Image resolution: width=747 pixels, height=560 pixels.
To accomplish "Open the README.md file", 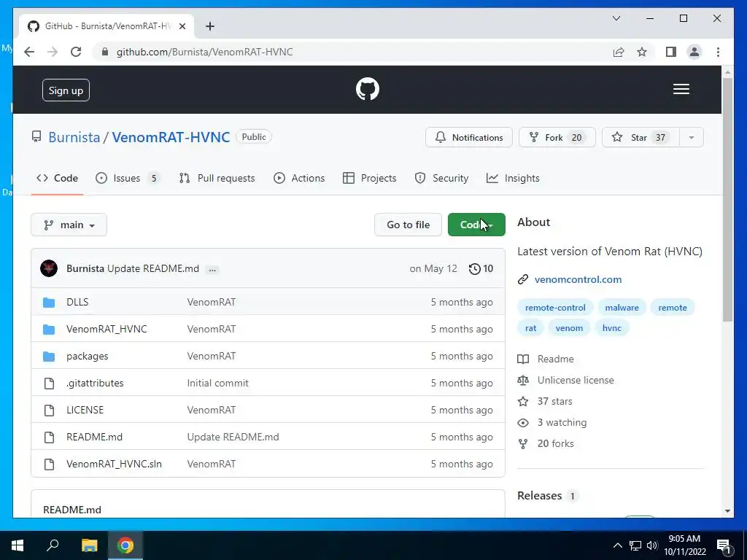I will (94, 437).
